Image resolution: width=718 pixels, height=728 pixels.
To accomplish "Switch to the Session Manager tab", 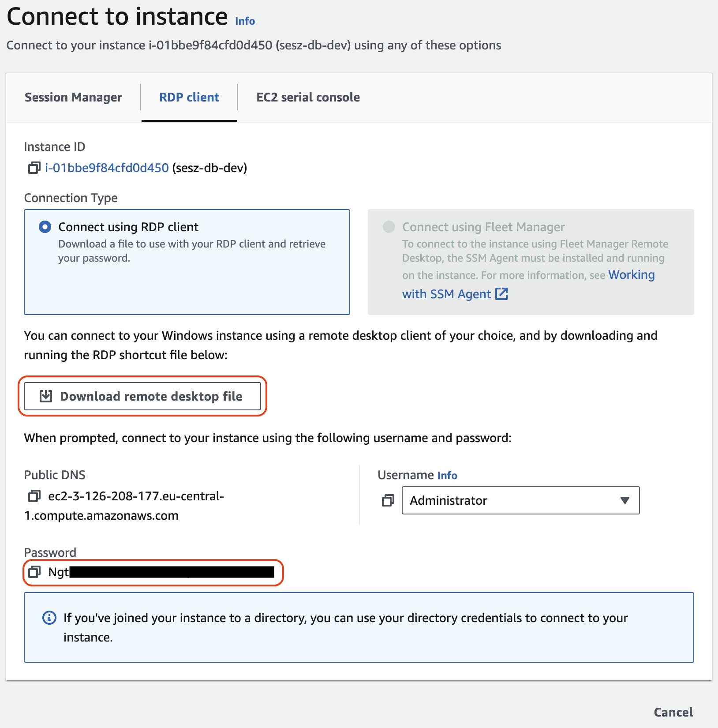I will (73, 97).
